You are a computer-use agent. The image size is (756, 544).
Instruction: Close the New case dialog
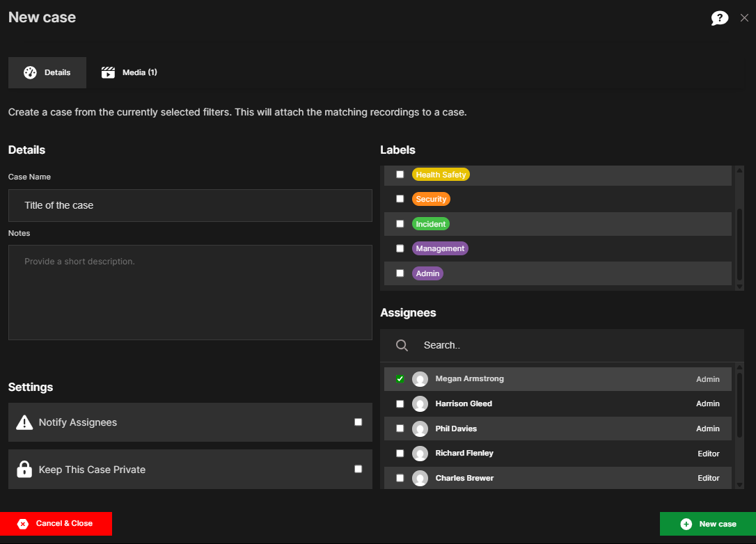click(x=744, y=18)
